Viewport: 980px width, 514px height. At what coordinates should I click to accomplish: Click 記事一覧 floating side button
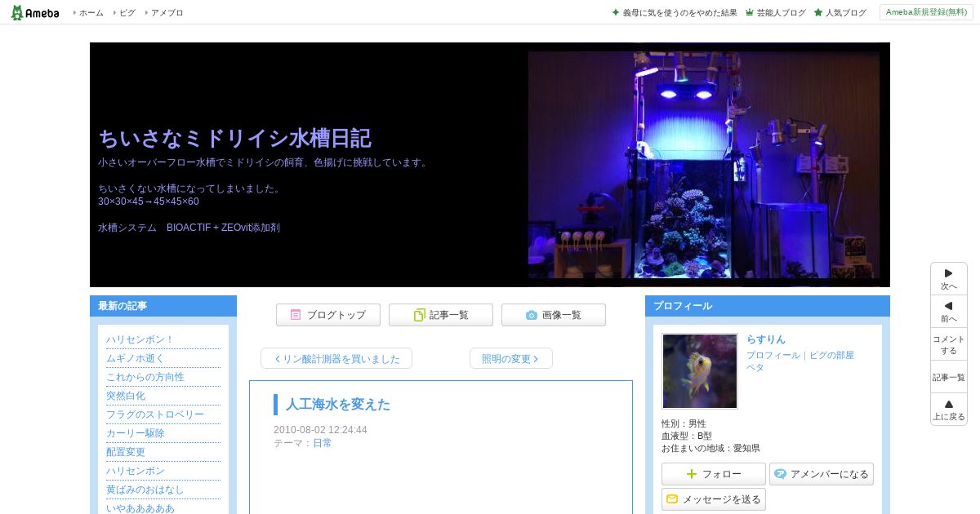click(948, 377)
